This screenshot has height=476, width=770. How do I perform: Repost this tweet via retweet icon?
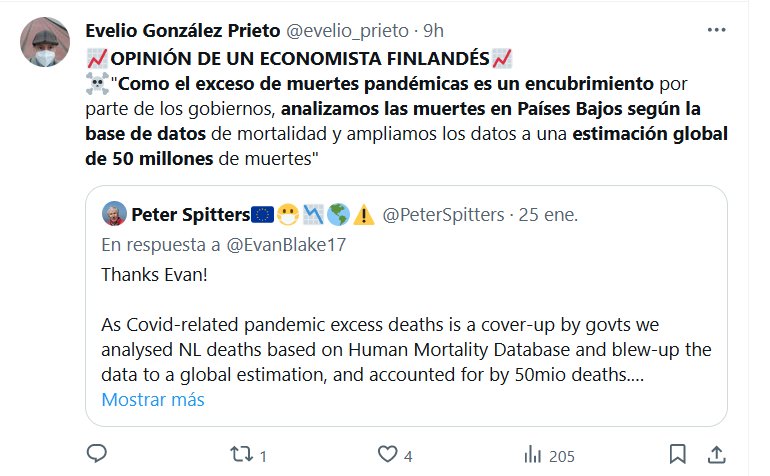point(241,455)
